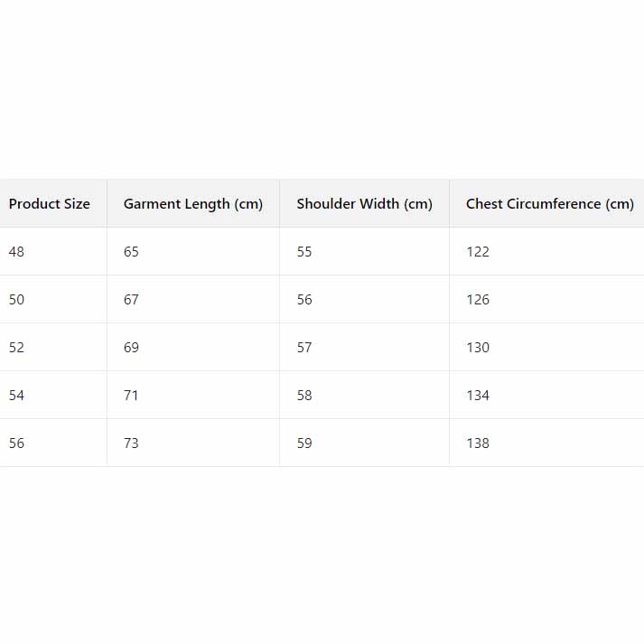
Task: Click garment length value 69
Action: [x=132, y=348]
